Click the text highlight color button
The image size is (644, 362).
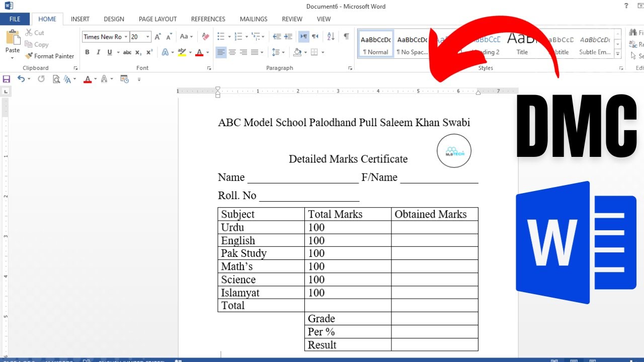coord(181,52)
